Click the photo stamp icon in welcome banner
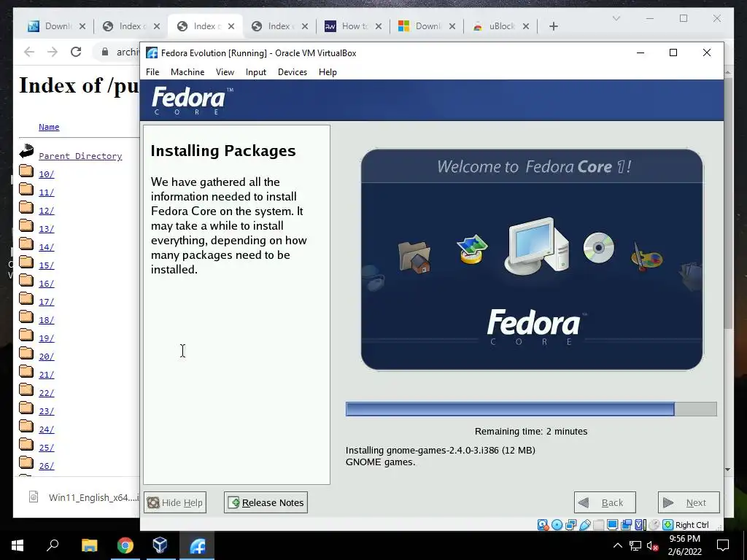Viewport: 747px width, 560px height. tap(472, 249)
